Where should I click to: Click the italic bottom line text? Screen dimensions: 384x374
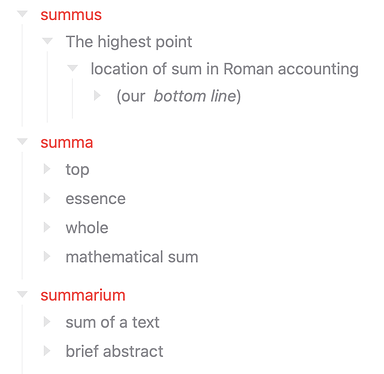pyautogui.click(x=195, y=96)
